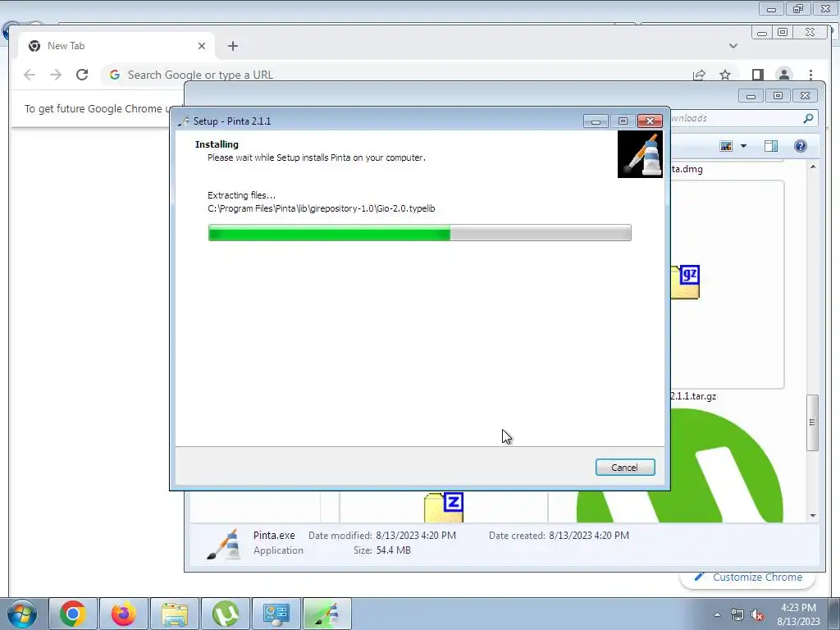
Task: Open the network tray icon
Action: pyautogui.click(x=737, y=614)
